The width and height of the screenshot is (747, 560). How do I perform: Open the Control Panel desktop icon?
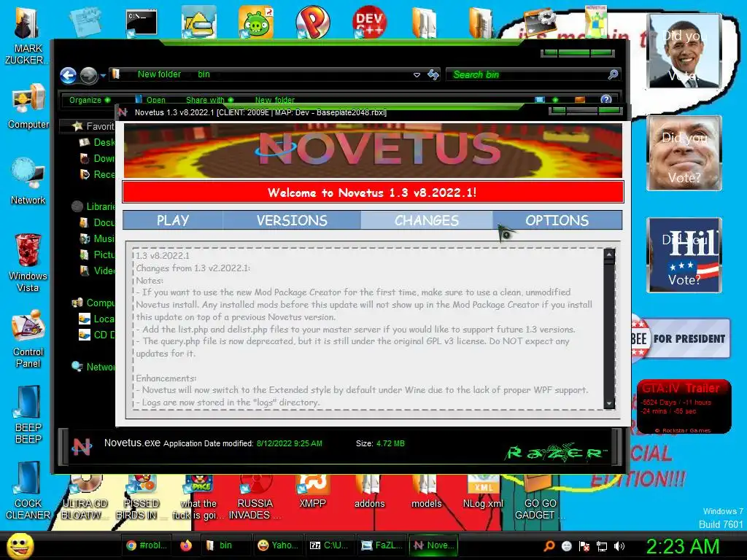(28, 339)
